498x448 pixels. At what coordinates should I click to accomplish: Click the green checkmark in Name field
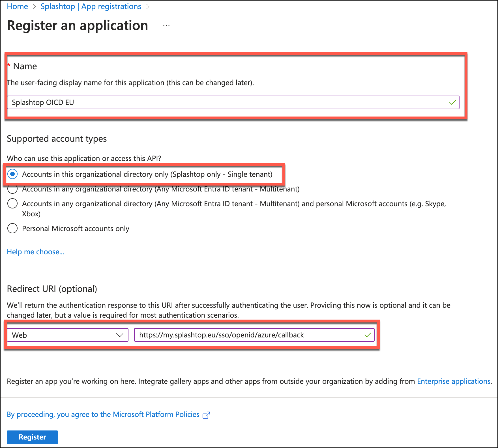click(452, 102)
